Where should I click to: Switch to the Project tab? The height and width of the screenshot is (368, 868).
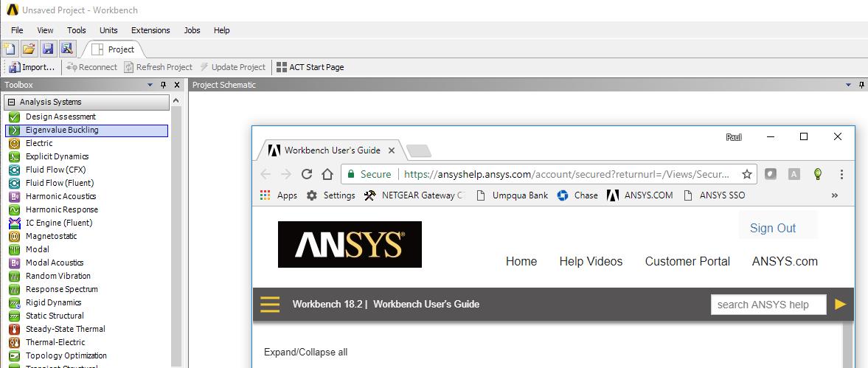click(x=114, y=49)
